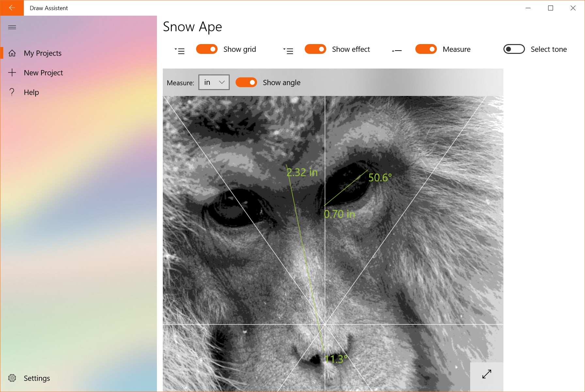This screenshot has height=392, width=585.
Task: Toggle the Show grid switch
Action: (x=207, y=49)
